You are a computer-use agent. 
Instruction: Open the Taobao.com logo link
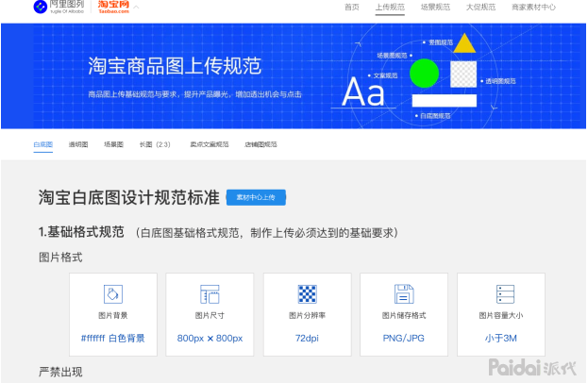coord(113,7)
